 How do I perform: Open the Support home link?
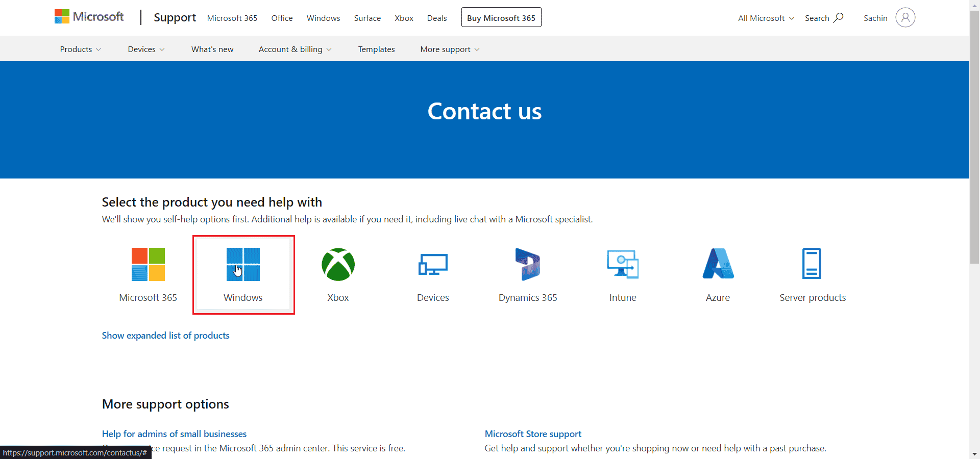[x=175, y=17]
